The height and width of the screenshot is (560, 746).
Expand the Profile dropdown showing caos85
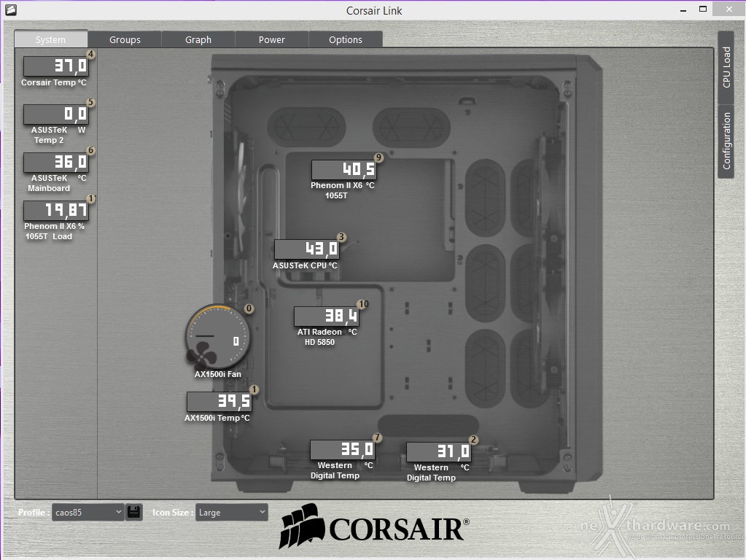[88, 513]
